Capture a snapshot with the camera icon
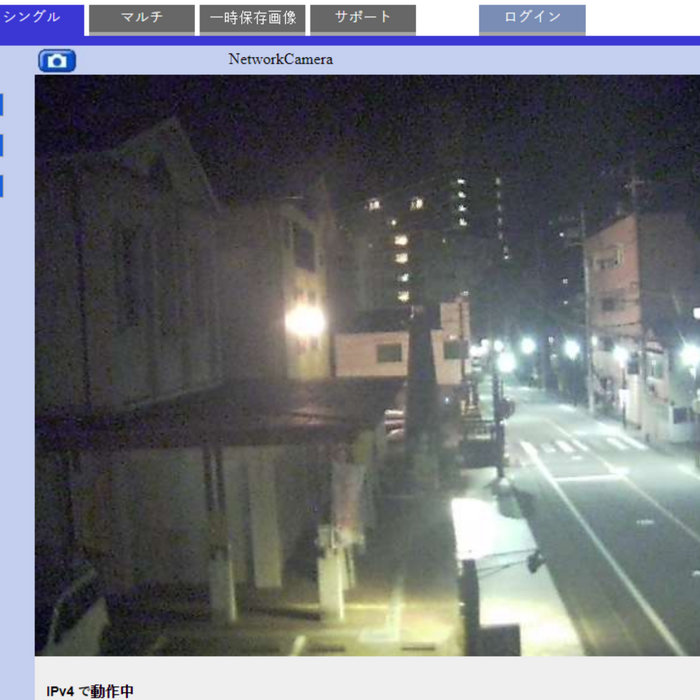Viewport: 700px width, 700px height. click(57, 61)
